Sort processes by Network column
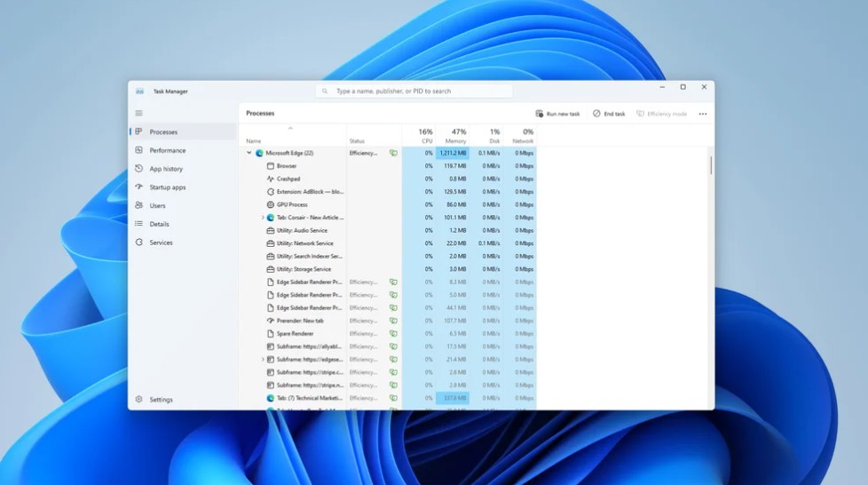This screenshot has width=868, height=485. coord(520,136)
